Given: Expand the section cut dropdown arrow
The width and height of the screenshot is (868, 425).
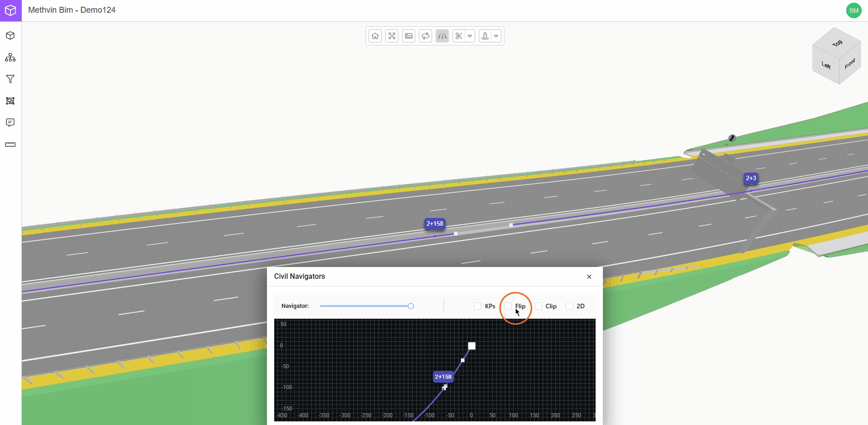Looking at the screenshot, I should 469,36.
